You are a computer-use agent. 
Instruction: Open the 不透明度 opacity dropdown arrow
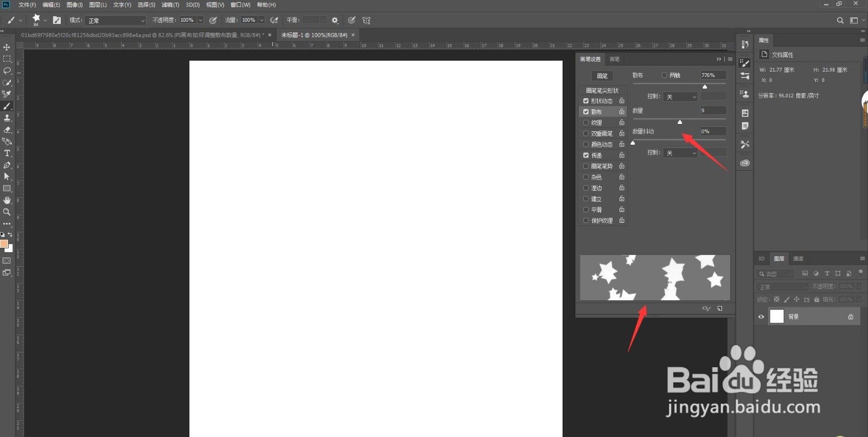tap(200, 20)
